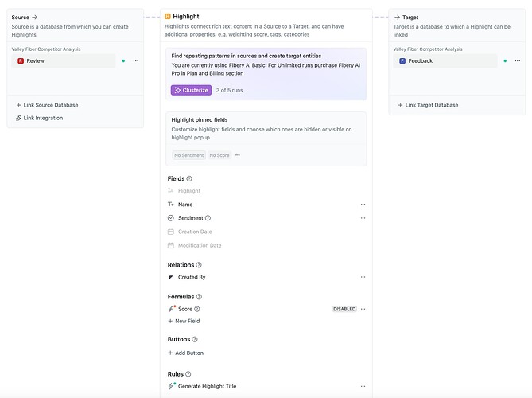This screenshot has height=398, width=532.
Task: Click help icon next to Formulas heading
Action: [x=198, y=296]
